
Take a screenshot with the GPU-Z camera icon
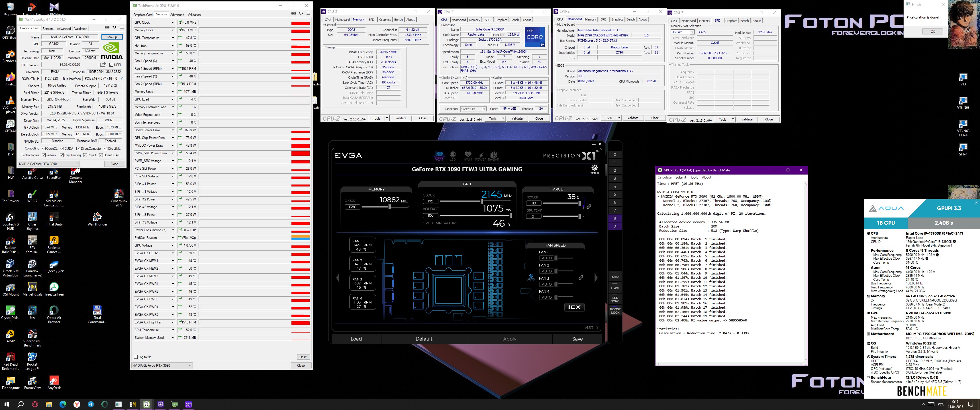click(107, 27)
